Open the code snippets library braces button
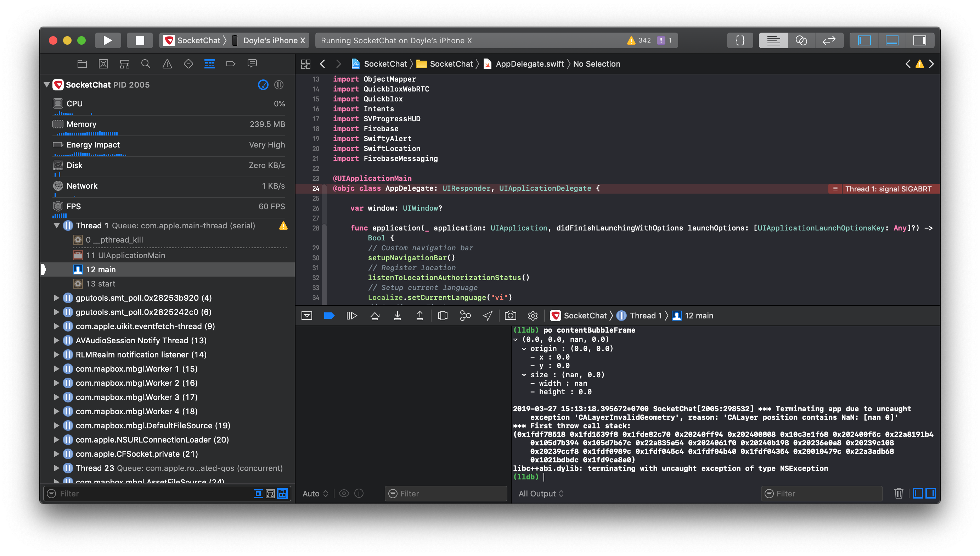 [740, 40]
